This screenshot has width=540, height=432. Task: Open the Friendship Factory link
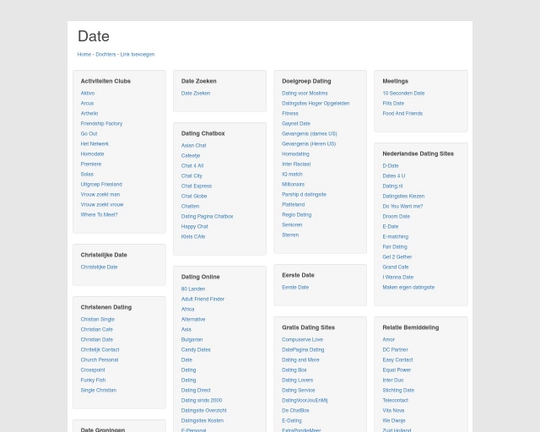(x=102, y=124)
